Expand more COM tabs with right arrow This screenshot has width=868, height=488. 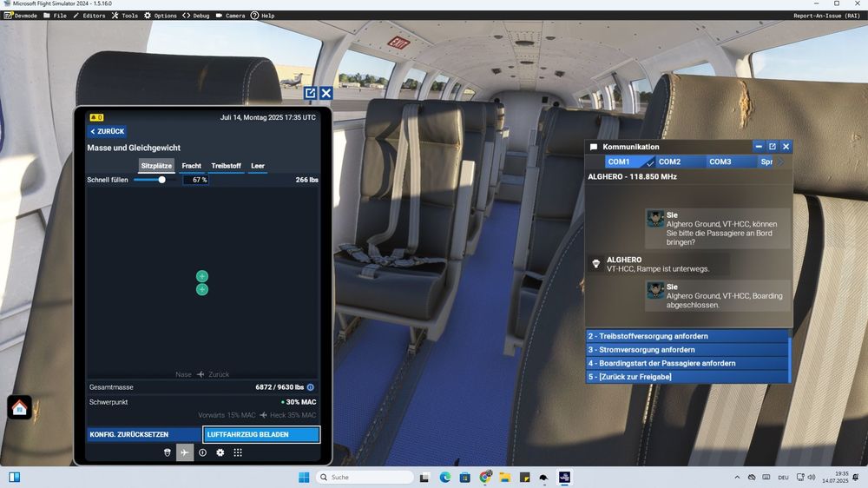[780, 162]
